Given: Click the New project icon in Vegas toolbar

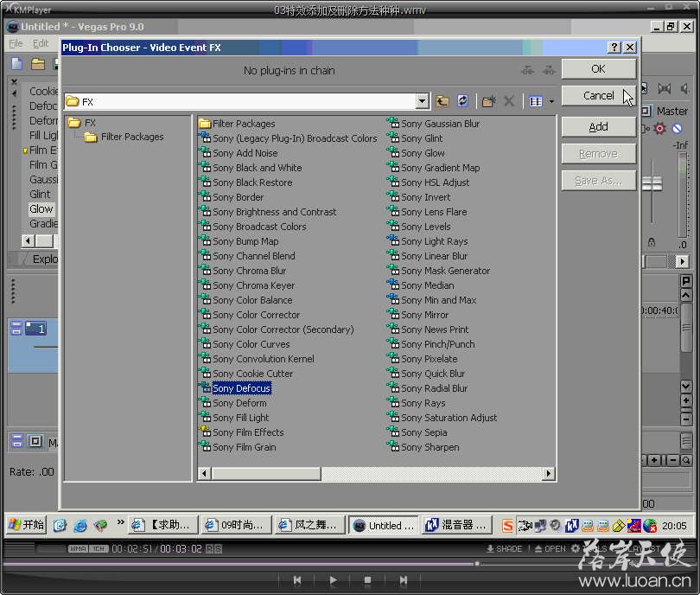Looking at the screenshot, I should [17, 64].
